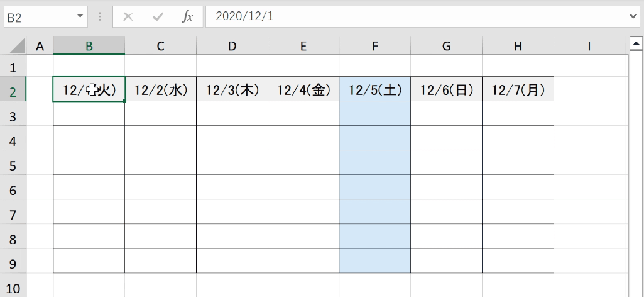Viewport: 644px width, 297px height.
Task: Select the column F header
Action: click(375, 46)
